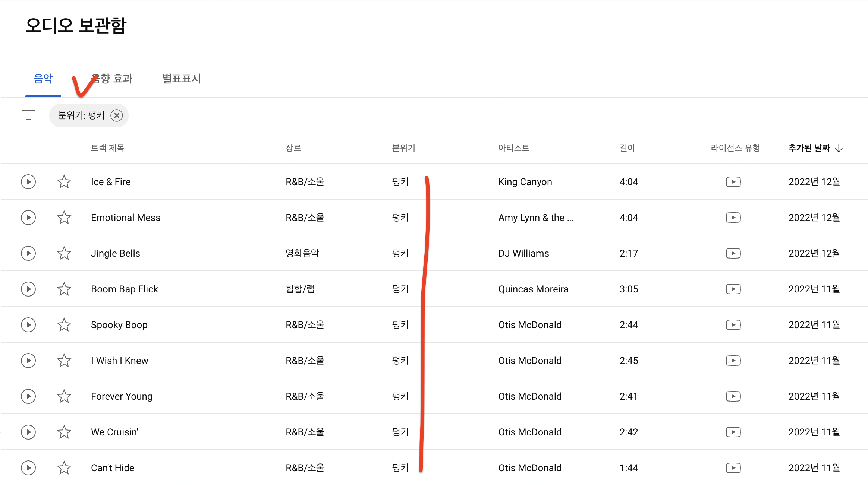The image size is (868, 485).
Task: Switch to the 별표표시 tab
Action: (182, 79)
